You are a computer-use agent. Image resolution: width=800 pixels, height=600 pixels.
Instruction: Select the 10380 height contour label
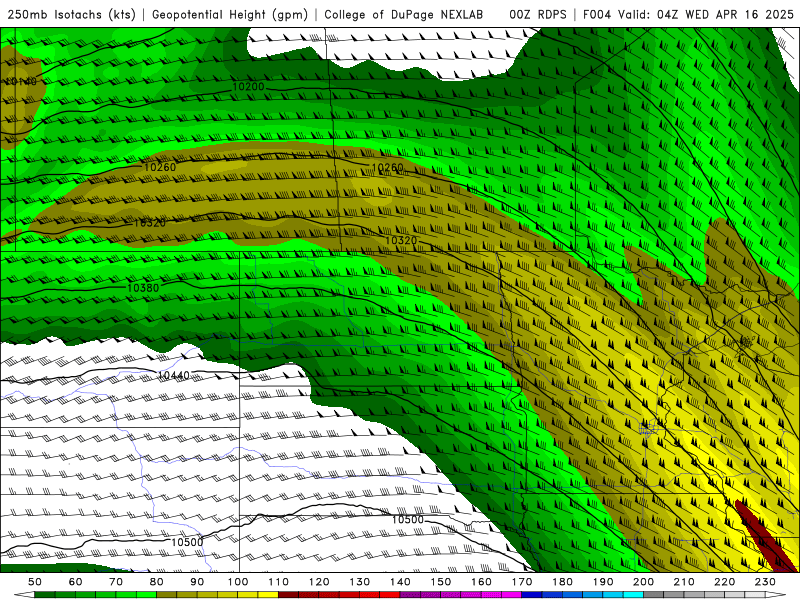click(x=143, y=288)
